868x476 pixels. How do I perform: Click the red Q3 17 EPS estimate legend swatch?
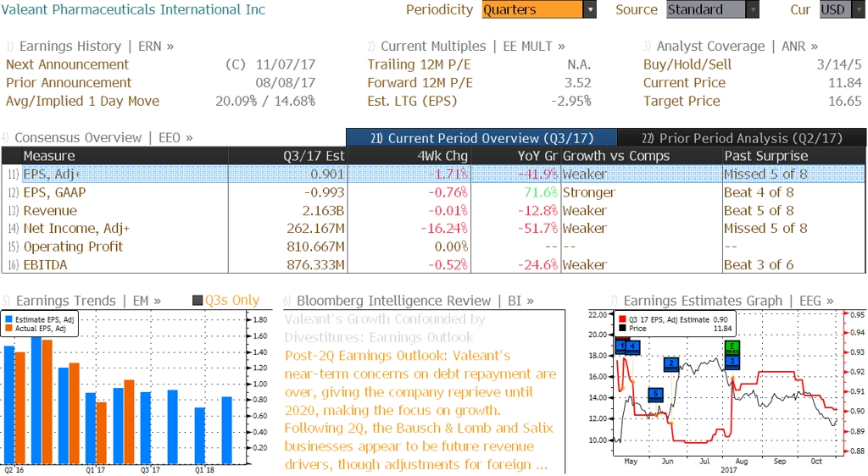pos(622,319)
